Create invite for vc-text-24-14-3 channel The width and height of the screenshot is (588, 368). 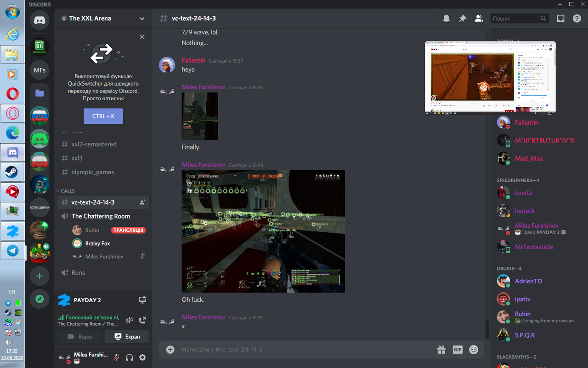(142, 202)
